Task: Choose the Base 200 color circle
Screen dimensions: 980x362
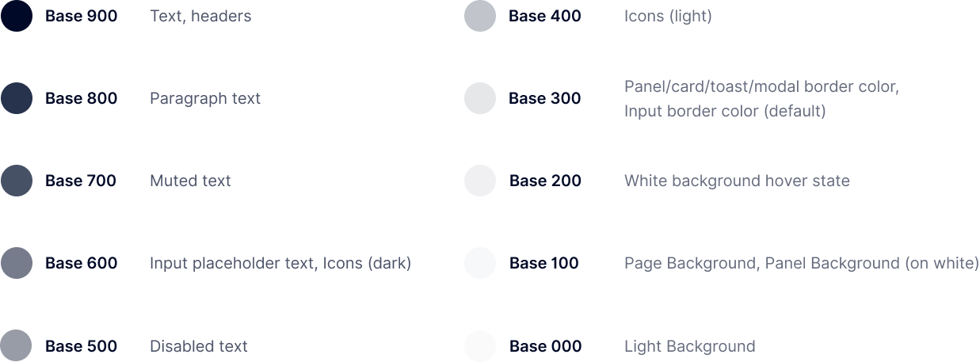Action: pos(480,181)
